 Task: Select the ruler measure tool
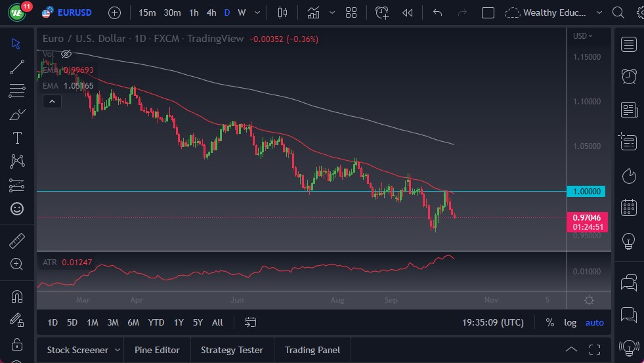tap(17, 241)
